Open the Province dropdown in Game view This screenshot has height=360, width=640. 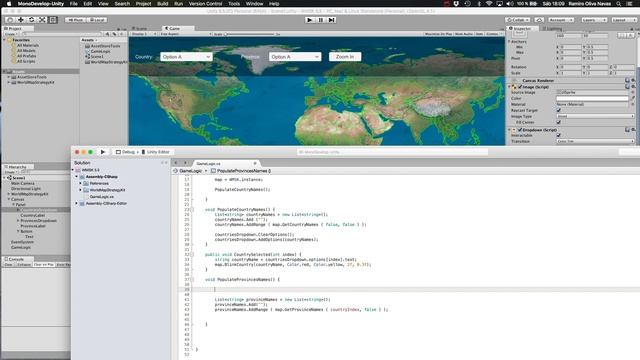point(295,57)
